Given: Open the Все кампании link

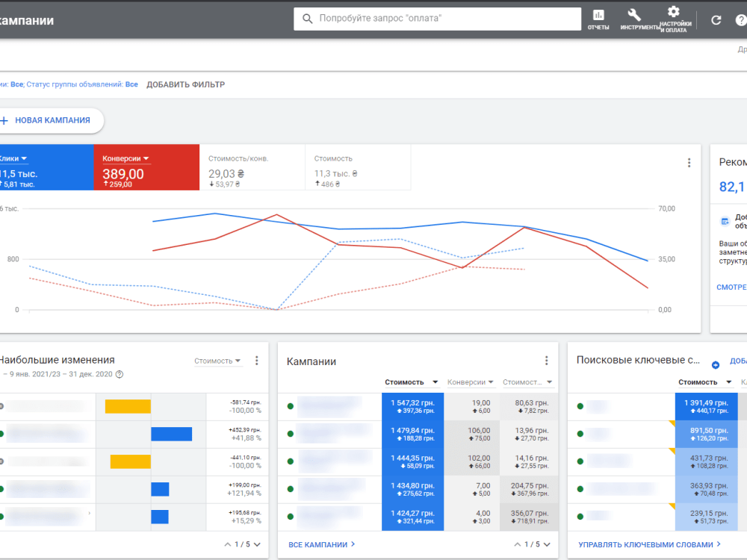Looking at the screenshot, I should 321,544.
